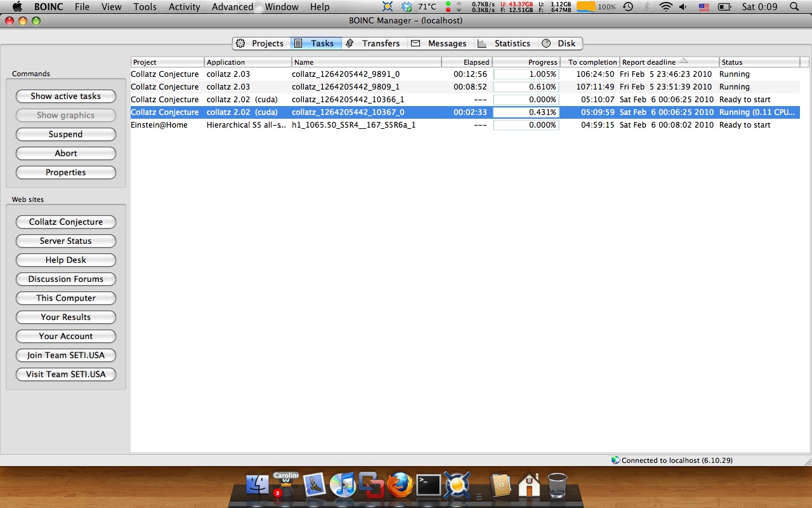
Task: Launch Mail stamp icon in Dock
Action: (x=315, y=485)
